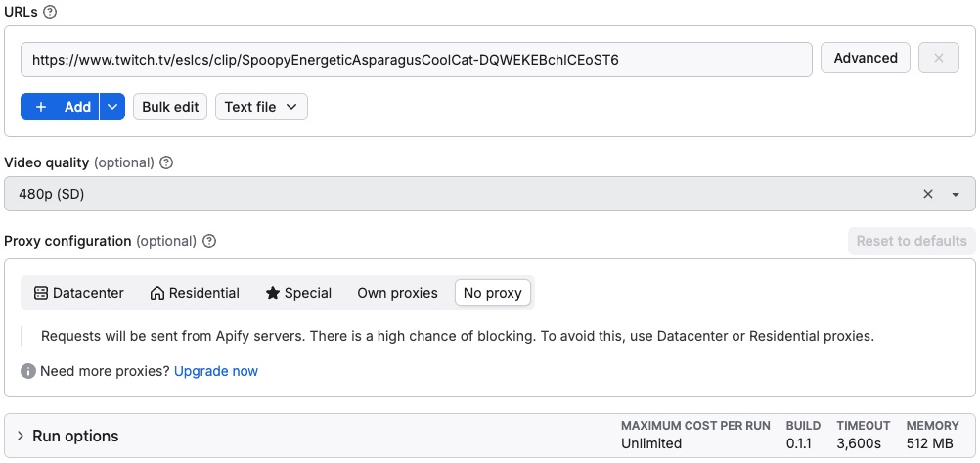Open the Text file dropdown
This screenshot has height=463, width=980.
click(x=261, y=107)
